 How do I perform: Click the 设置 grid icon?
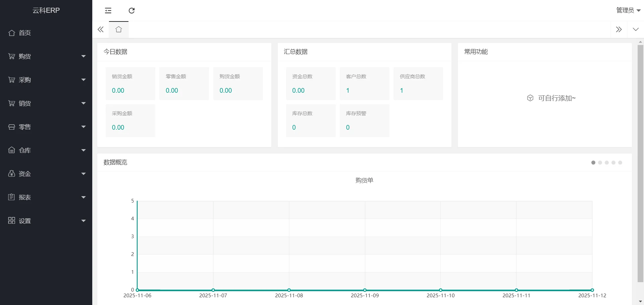click(x=12, y=221)
